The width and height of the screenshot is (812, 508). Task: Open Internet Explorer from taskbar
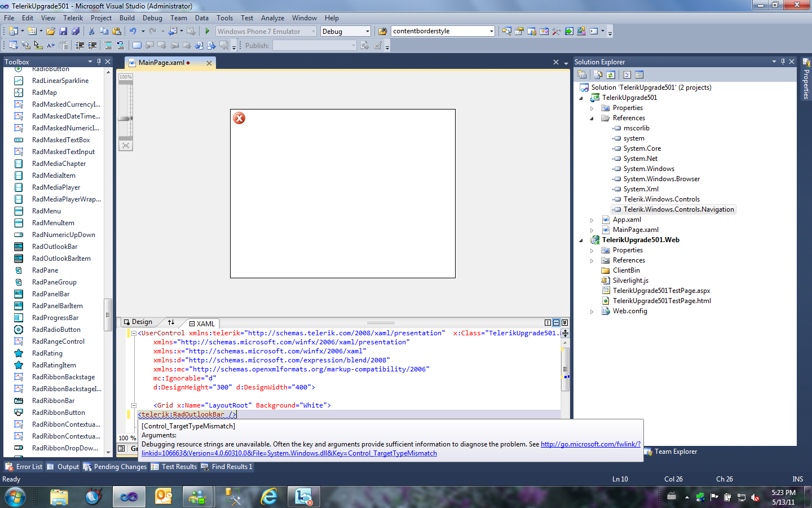pos(269,497)
